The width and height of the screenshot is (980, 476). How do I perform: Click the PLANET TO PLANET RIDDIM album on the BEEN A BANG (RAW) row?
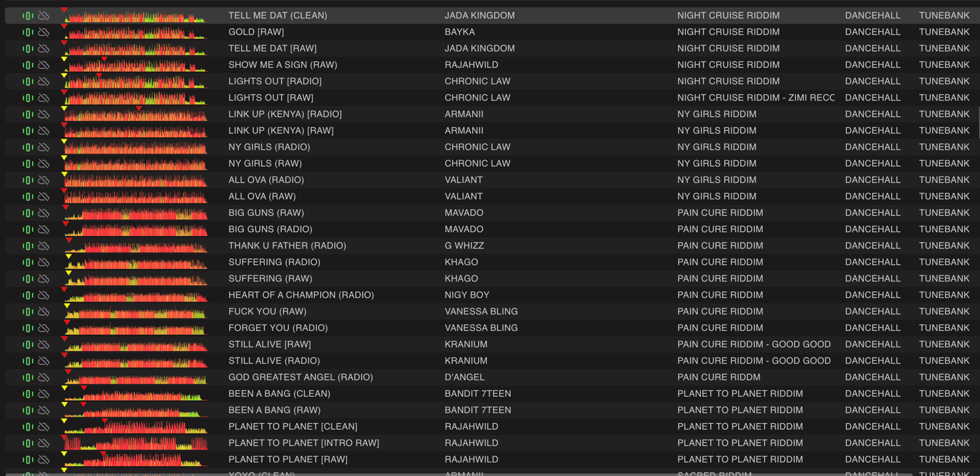click(x=740, y=410)
